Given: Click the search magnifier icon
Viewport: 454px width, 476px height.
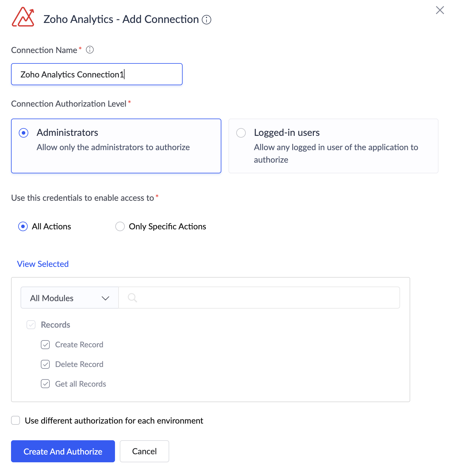Looking at the screenshot, I should click(x=132, y=298).
